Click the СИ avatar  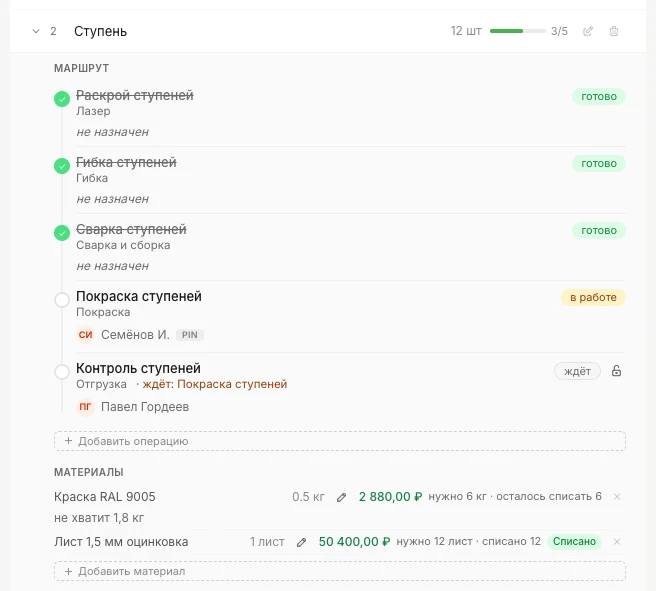click(x=85, y=335)
